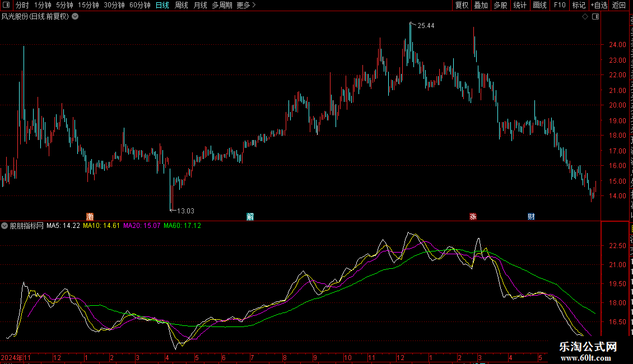
Task: Click the 14.00 price axis label
Action: pyautogui.click(x=618, y=196)
